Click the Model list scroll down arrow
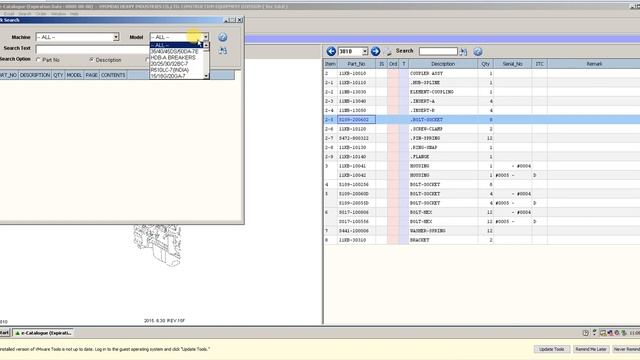The width and height of the screenshot is (640, 360). coord(206,76)
